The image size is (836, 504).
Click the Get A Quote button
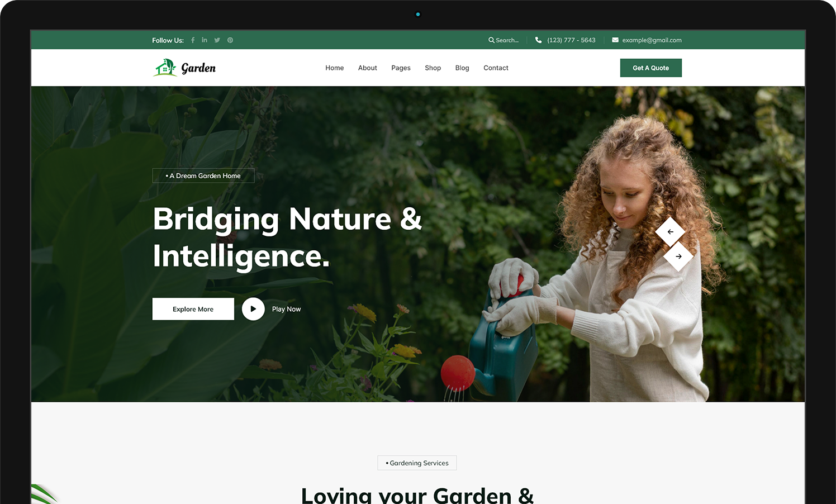point(651,68)
